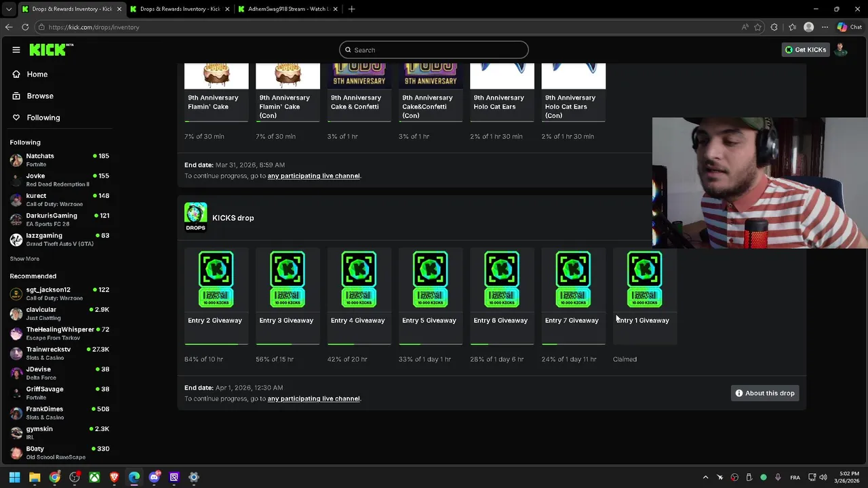Click the Entry 4 Giveaway reward icon

point(359,279)
